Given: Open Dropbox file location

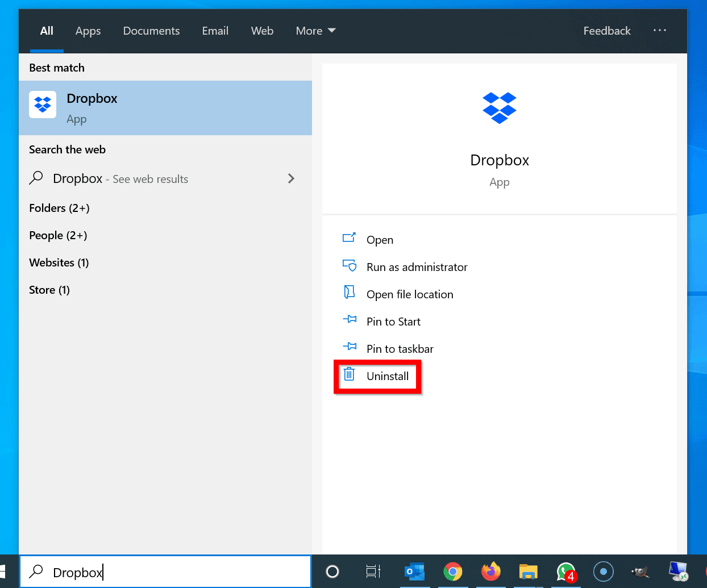Looking at the screenshot, I should [410, 294].
